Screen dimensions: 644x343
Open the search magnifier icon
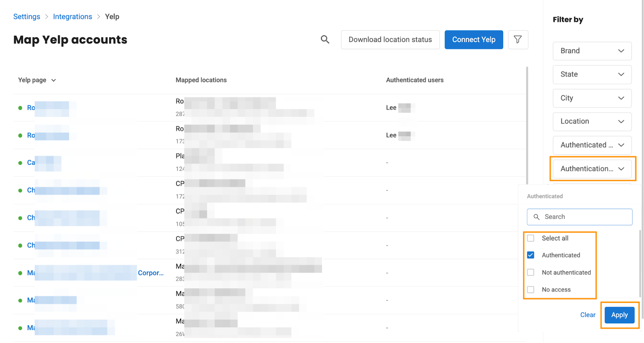pos(325,39)
